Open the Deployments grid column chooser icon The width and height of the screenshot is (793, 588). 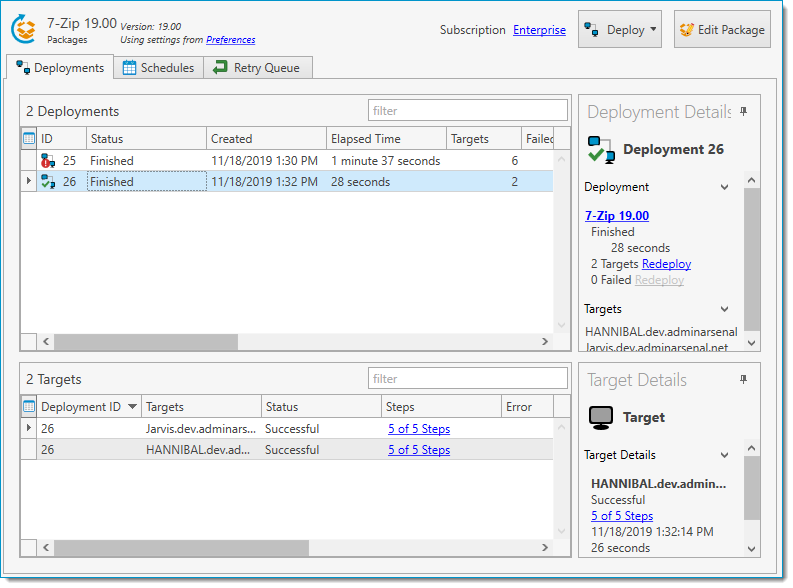coord(28,139)
